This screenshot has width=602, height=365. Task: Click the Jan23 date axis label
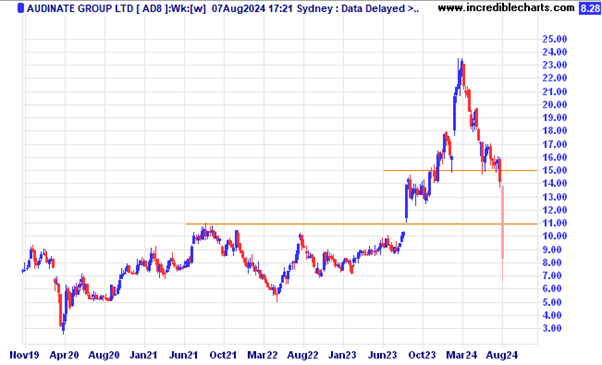pyautogui.click(x=342, y=355)
